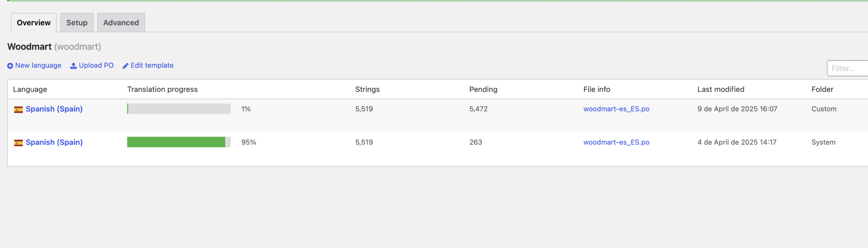Open the Advanced tab
The image size is (868, 248).
(x=121, y=22)
